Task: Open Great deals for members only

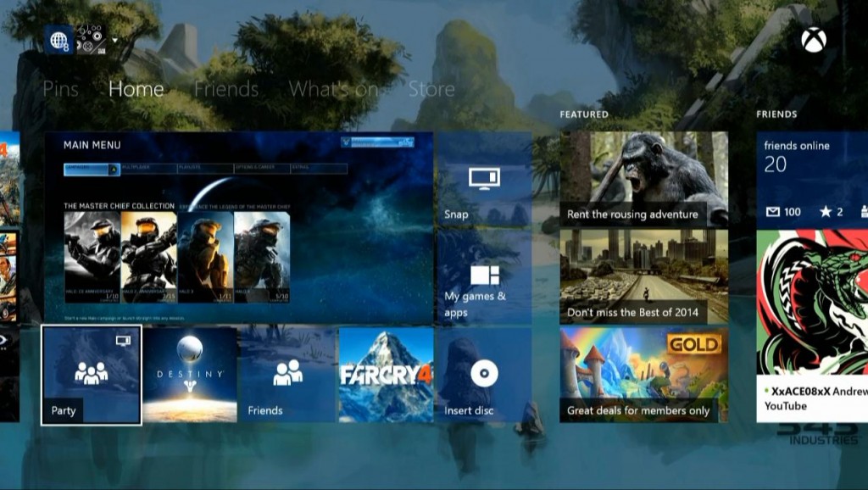Action: (x=643, y=375)
